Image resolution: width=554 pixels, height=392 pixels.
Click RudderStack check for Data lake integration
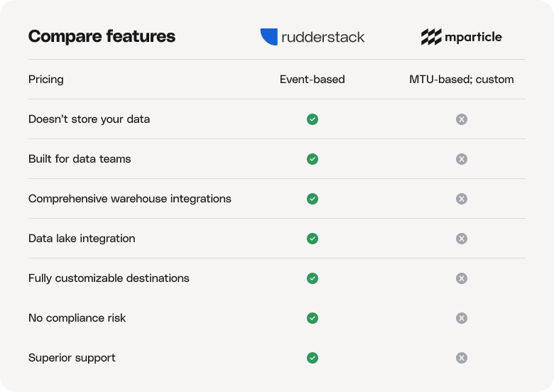[x=313, y=239]
